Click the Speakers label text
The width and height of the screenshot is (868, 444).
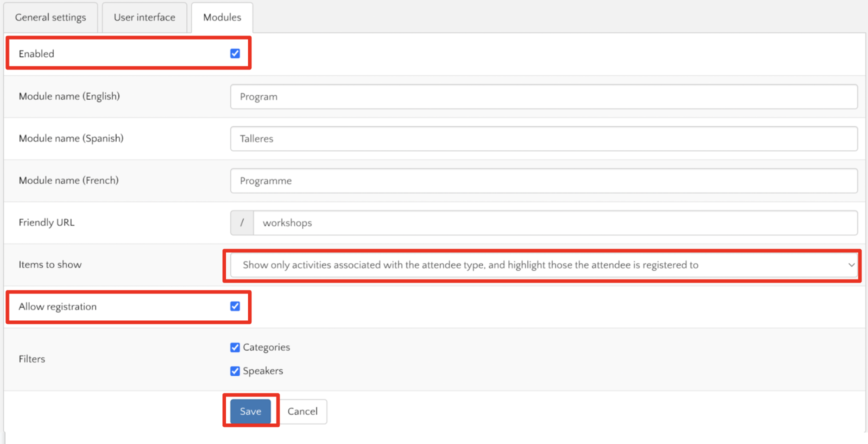pos(262,371)
